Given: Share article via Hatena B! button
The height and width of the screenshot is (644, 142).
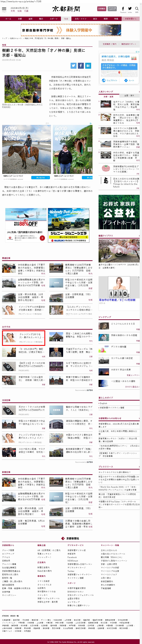Looking at the screenshot, I should (x=88, y=66).
